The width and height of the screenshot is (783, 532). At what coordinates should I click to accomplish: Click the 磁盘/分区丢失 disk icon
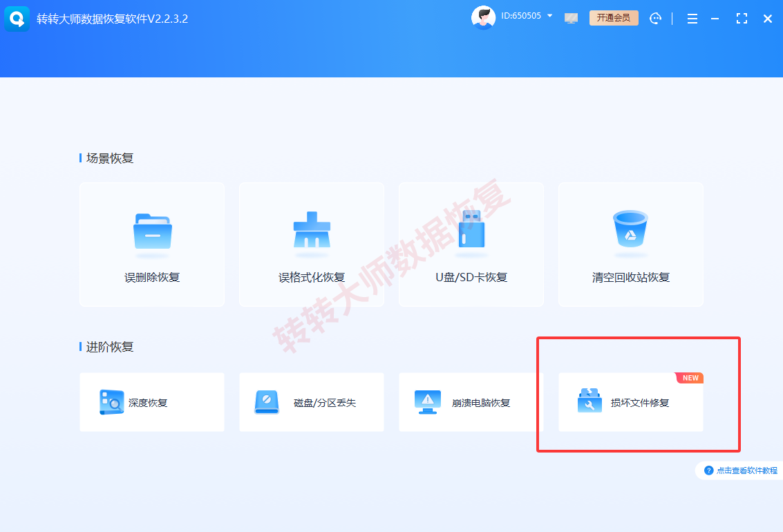[x=267, y=402]
